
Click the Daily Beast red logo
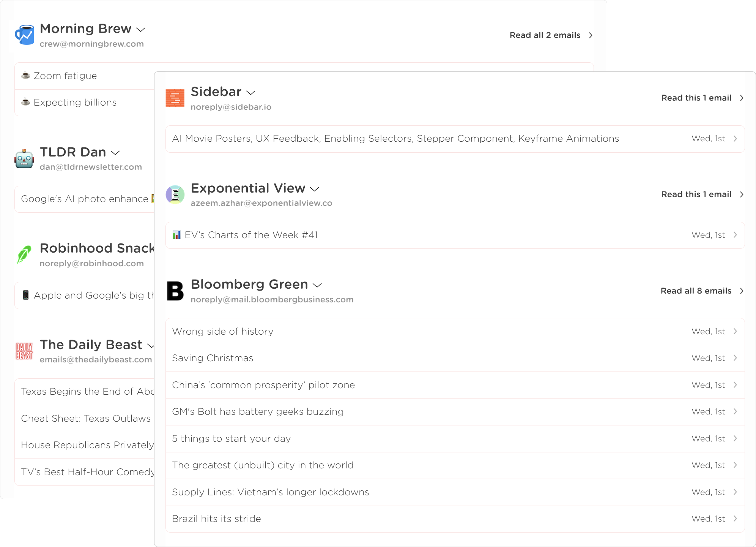[24, 351]
